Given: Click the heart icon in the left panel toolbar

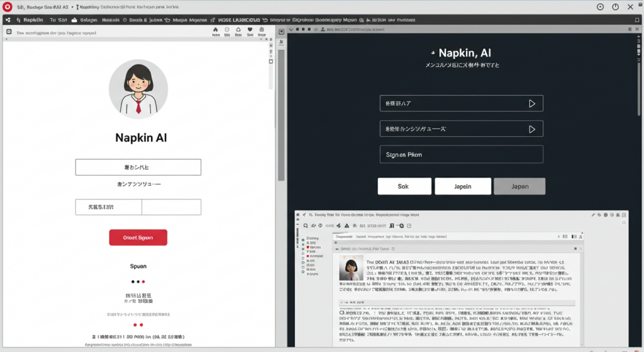Looking at the screenshot, I should click(250, 30).
